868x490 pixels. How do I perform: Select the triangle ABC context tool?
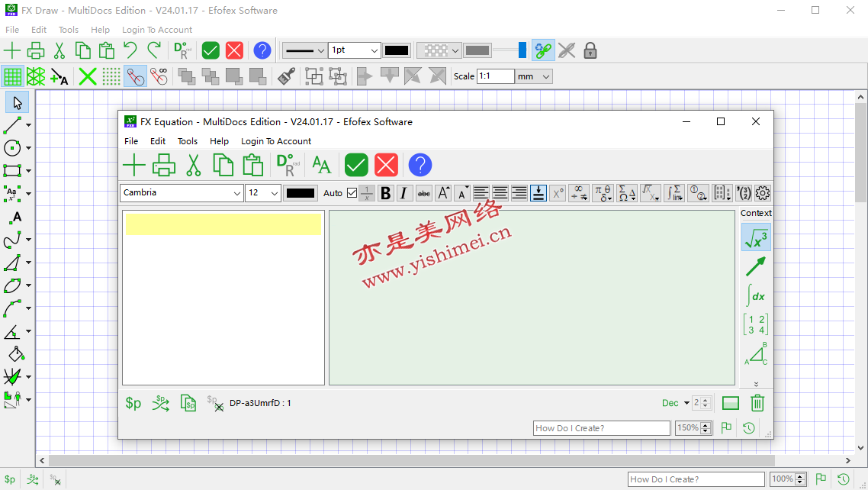coord(756,354)
